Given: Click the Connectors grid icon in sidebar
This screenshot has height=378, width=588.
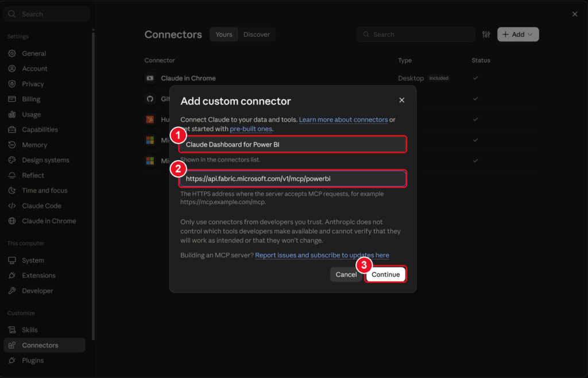Looking at the screenshot, I should [x=12, y=345].
